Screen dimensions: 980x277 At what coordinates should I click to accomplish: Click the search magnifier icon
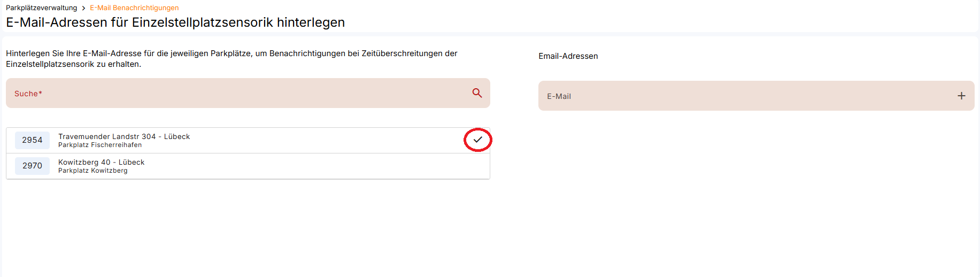click(477, 93)
